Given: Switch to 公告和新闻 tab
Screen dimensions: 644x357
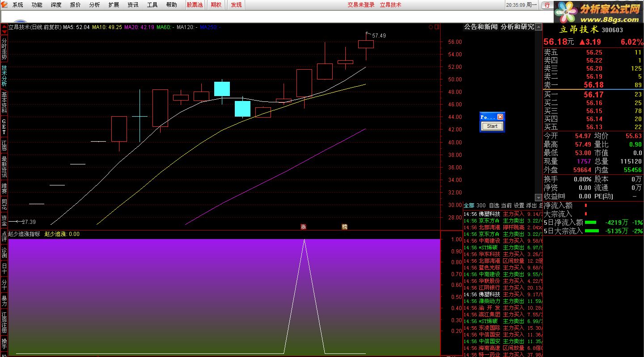Looking at the screenshot, I should click(x=480, y=27).
